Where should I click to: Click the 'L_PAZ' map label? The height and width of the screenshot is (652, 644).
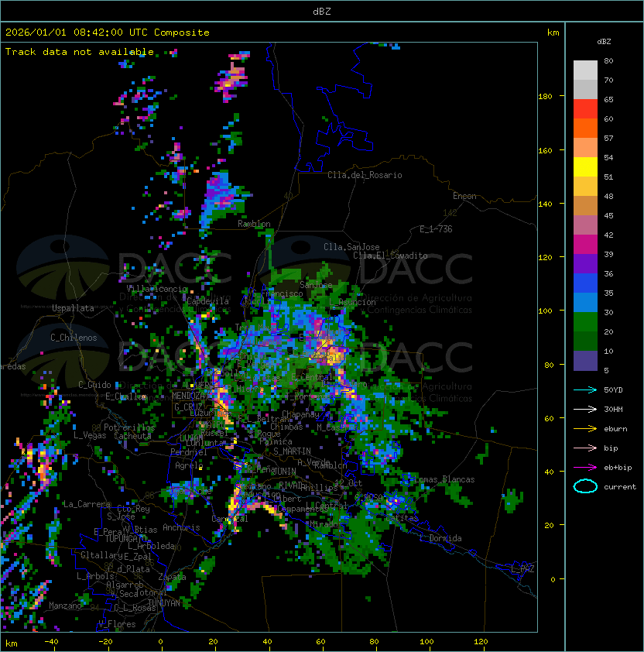click(x=522, y=569)
